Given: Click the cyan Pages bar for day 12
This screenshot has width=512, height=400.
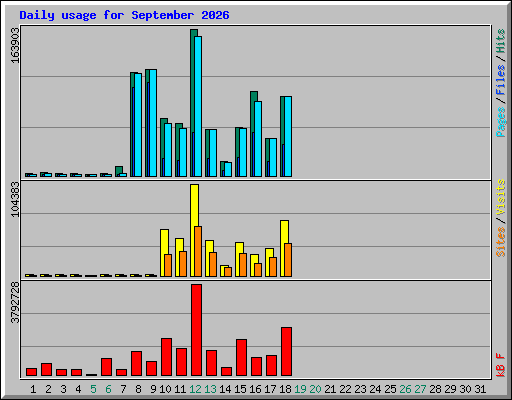Looking at the screenshot, I should point(198,106).
